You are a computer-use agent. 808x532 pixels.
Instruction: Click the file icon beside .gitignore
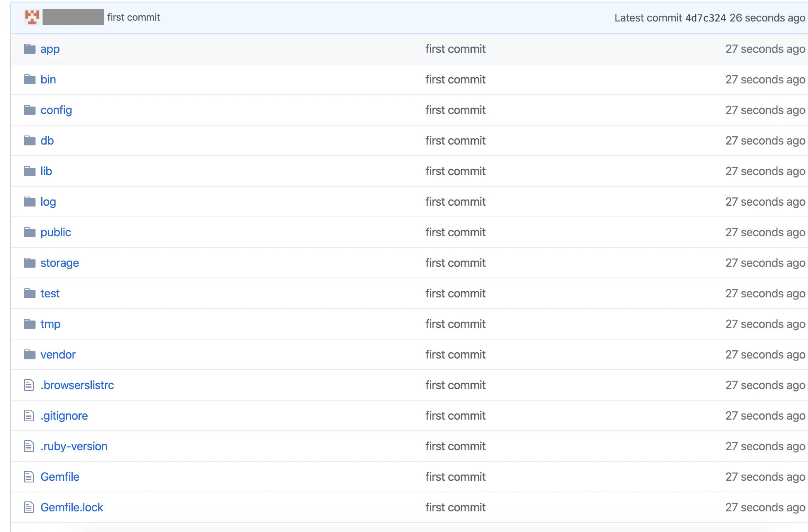pyautogui.click(x=29, y=416)
